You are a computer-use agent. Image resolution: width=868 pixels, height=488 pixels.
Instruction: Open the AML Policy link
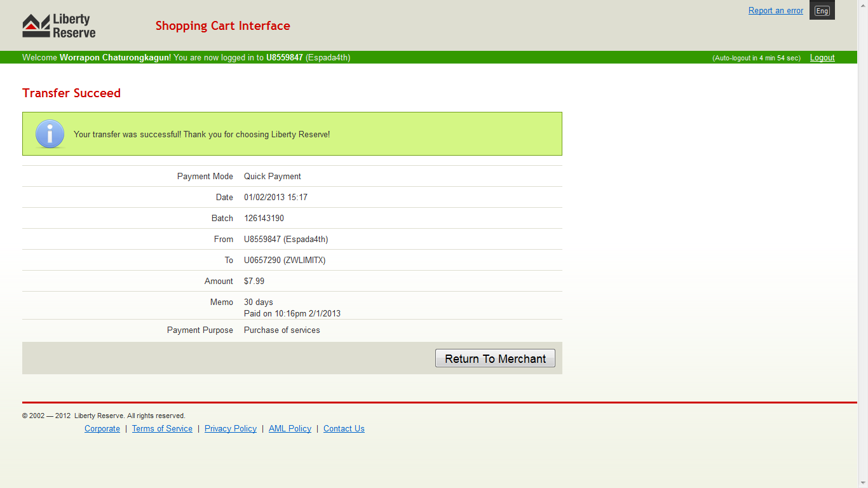(290, 429)
